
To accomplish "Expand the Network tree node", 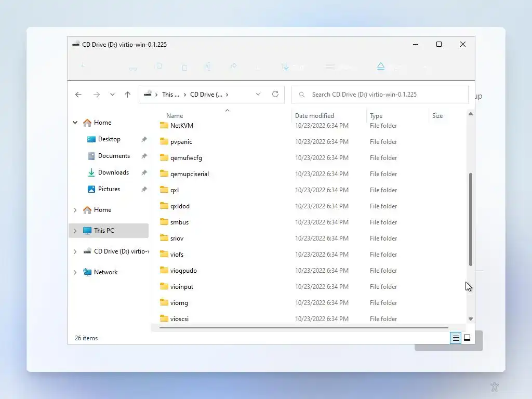I will pos(75,272).
